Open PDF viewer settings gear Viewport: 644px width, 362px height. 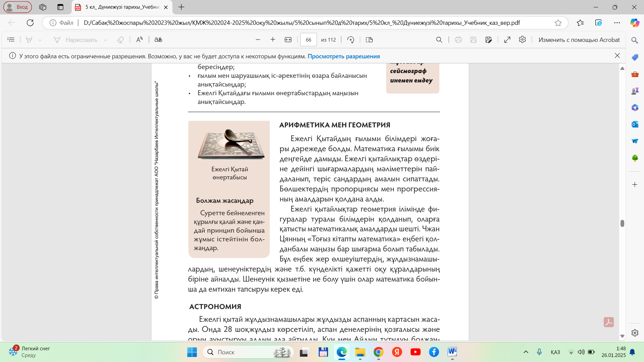click(522, 40)
